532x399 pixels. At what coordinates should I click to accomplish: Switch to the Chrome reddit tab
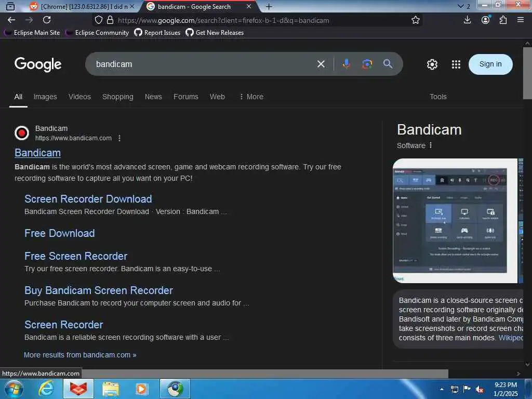click(82, 6)
